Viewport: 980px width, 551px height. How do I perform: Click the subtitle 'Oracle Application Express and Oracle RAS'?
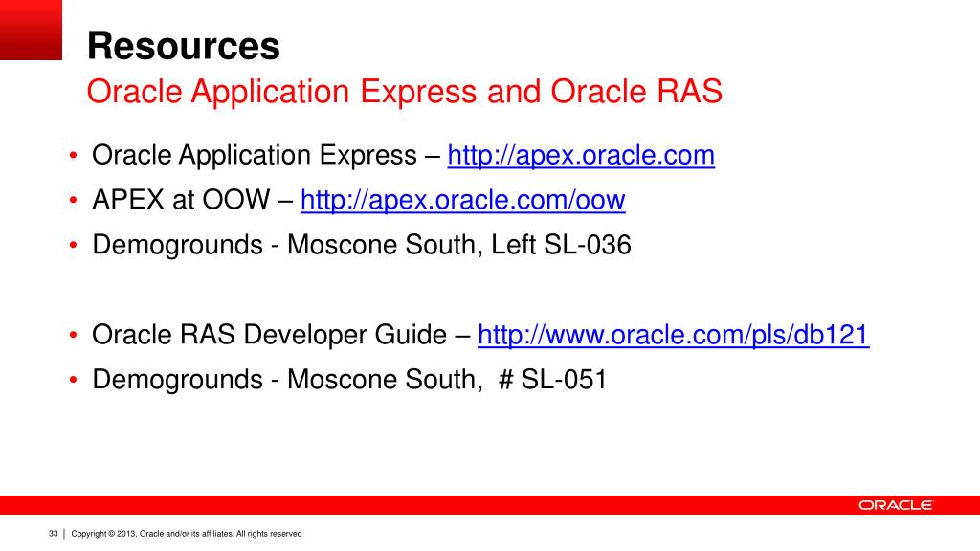[x=405, y=91]
